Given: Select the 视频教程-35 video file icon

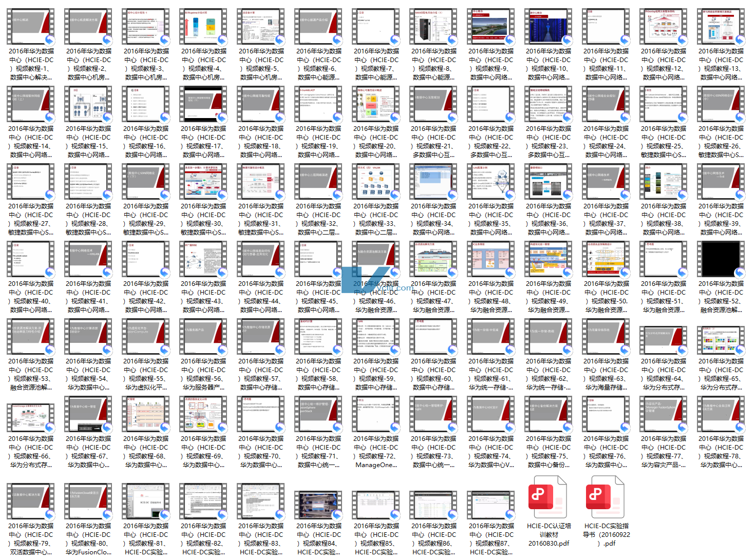Looking at the screenshot, I should [491, 182].
